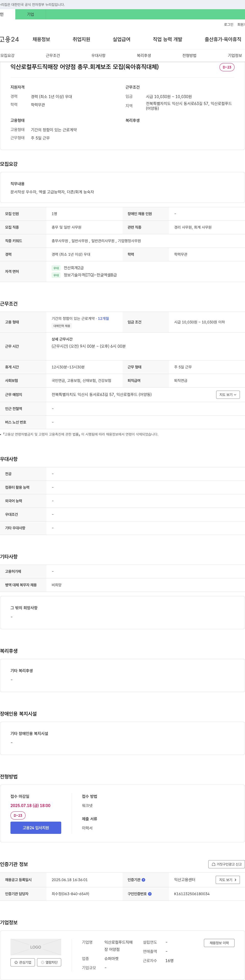Click the contact 최수정(063-840-6549)
The image size is (245, 980).
(70, 894)
